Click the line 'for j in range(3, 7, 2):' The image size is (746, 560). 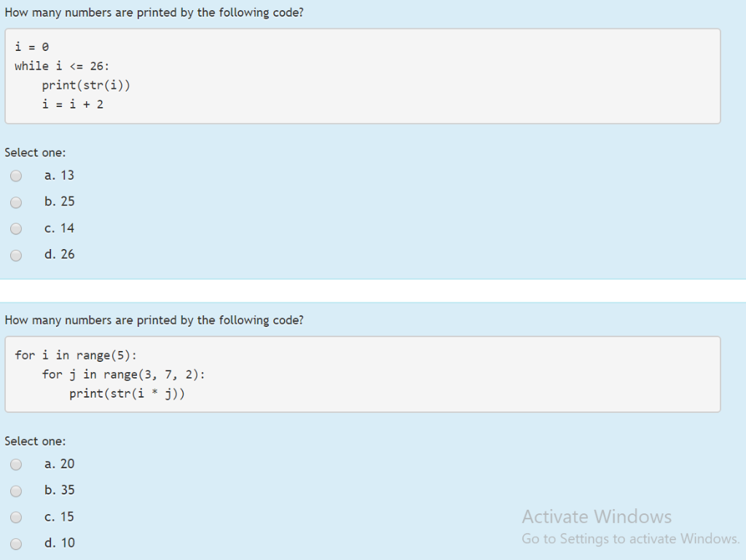click(110, 374)
